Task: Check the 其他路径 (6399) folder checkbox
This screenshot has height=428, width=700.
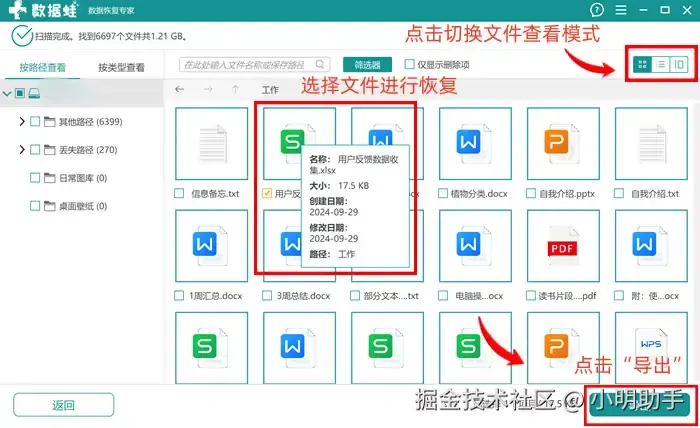Action: point(35,121)
